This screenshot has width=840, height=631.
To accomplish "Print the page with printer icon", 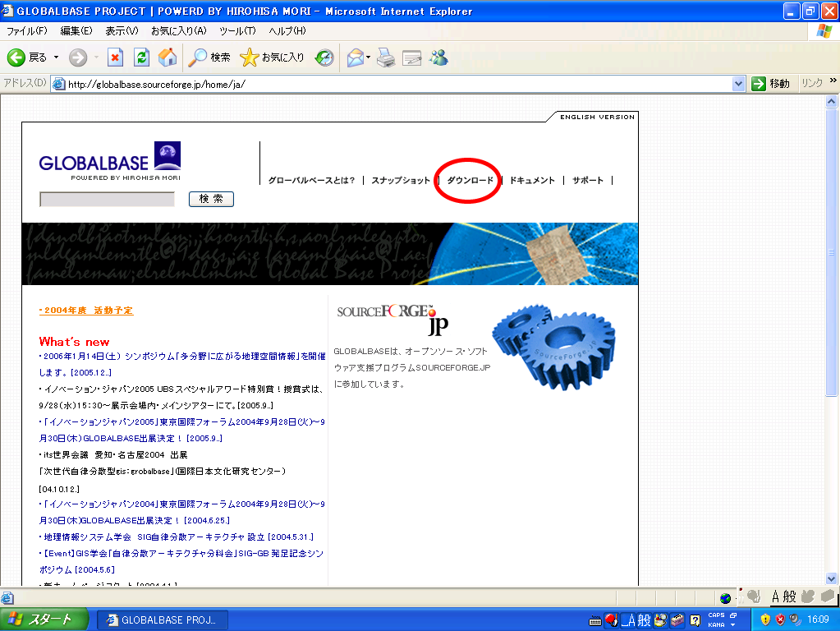I will click(x=386, y=58).
